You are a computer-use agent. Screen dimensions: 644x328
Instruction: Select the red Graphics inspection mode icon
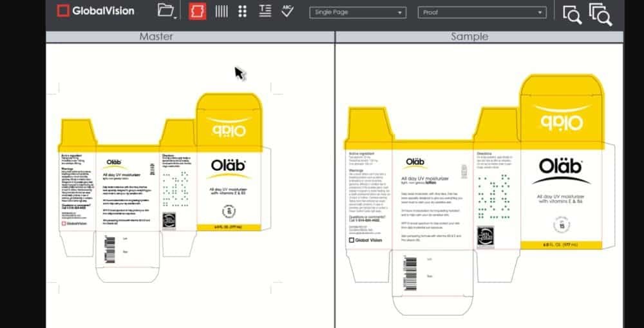[x=198, y=11]
